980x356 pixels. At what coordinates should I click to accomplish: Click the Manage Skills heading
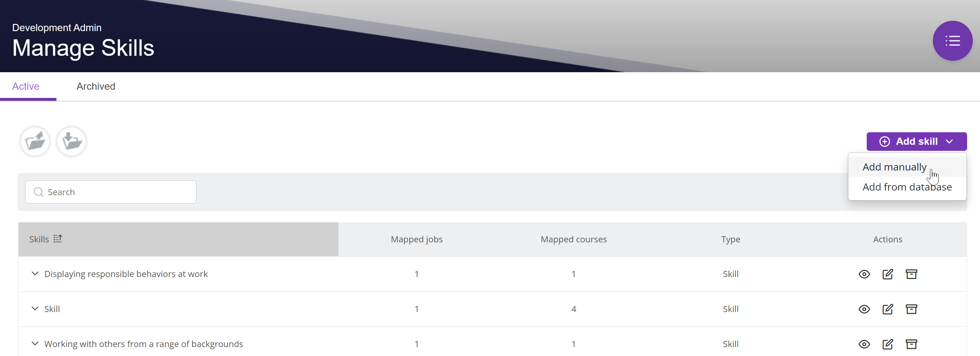(x=83, y=48)
